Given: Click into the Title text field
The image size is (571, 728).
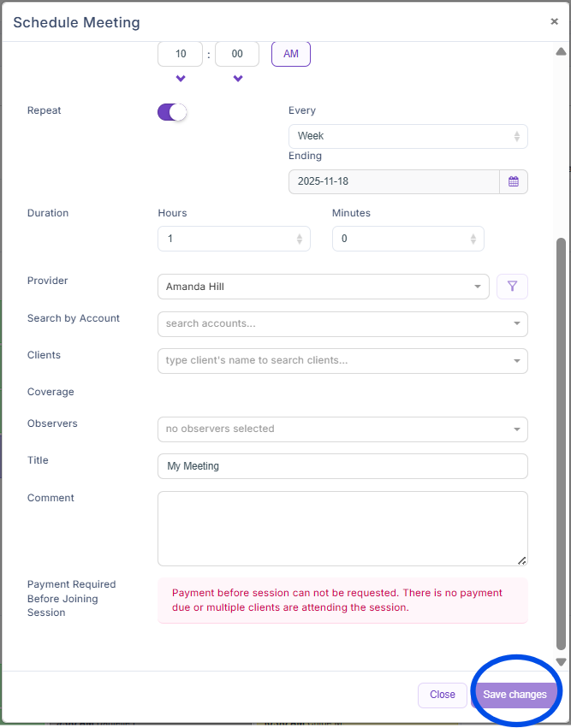Looking at the screenshot, I should pyautogui.click(x=342, y=466).
